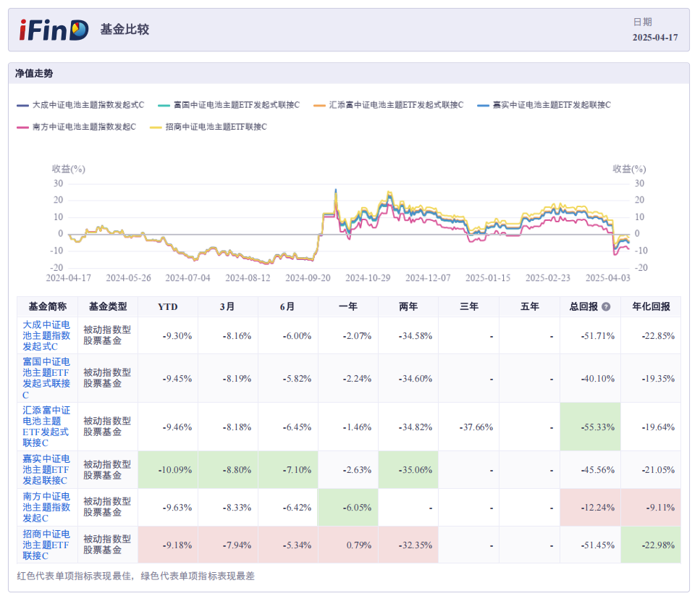Click the 一年 column header

(347, 307)
